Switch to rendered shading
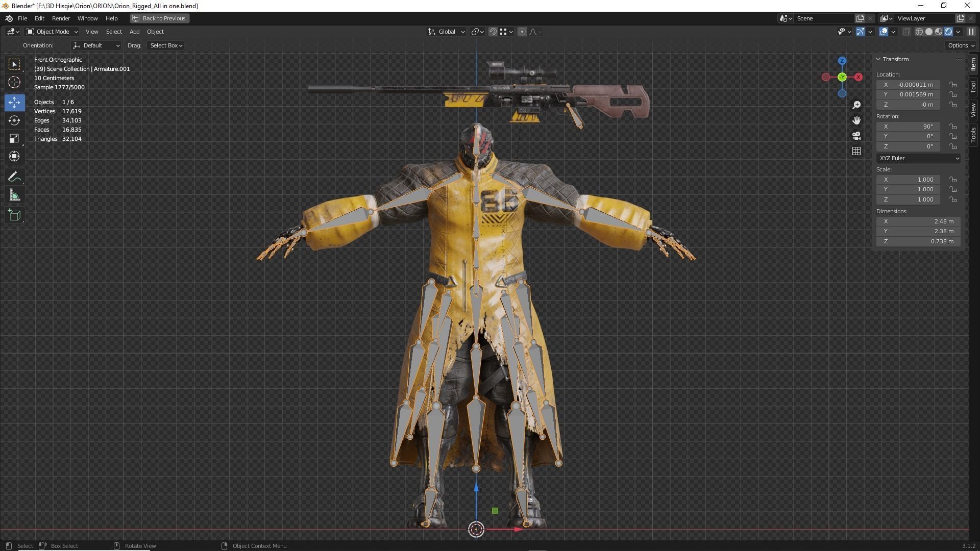The image size is (980, 551). point(948,32)
